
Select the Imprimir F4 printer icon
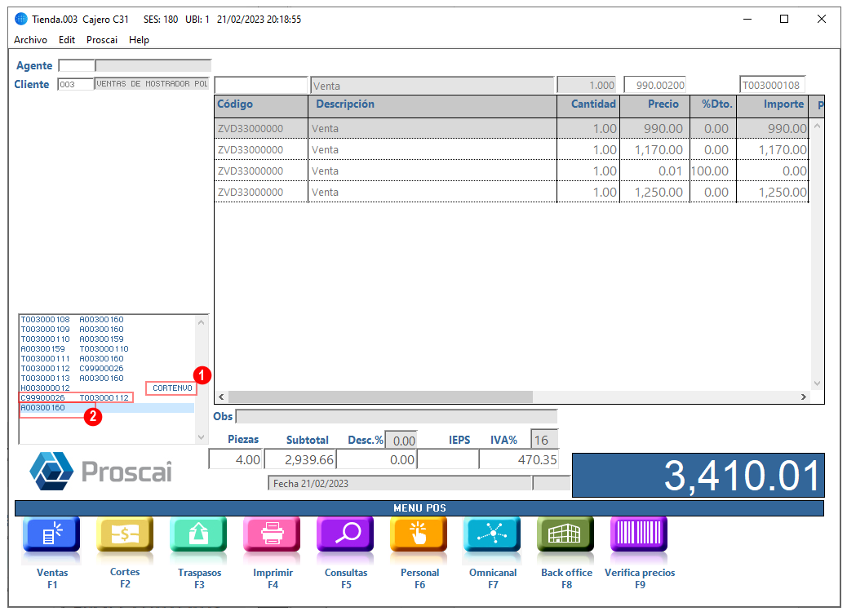[273, 534]
